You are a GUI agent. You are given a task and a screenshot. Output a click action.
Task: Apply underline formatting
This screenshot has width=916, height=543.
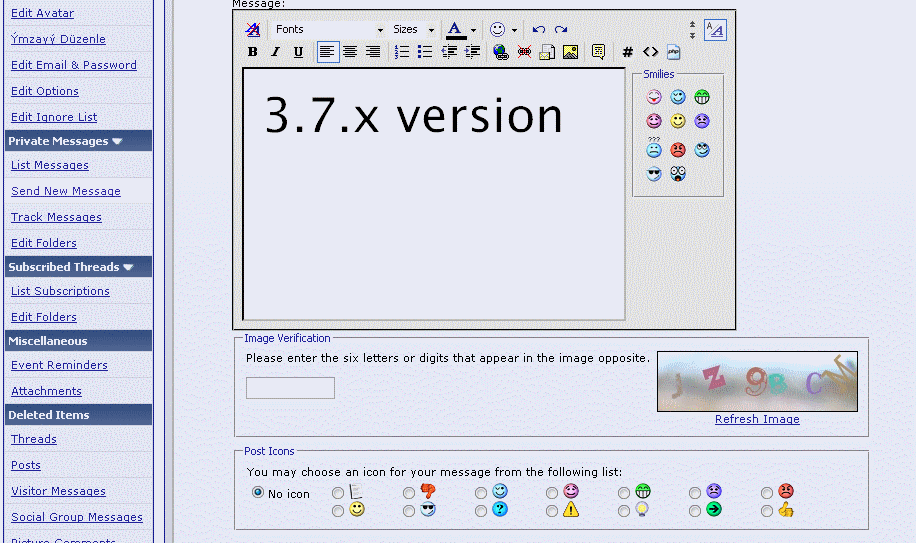pyautogui.click(x=298, y=52)
